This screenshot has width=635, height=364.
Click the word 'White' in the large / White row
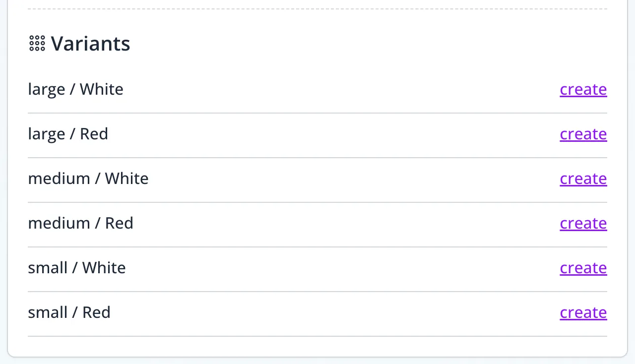click(x=101, y=89)
